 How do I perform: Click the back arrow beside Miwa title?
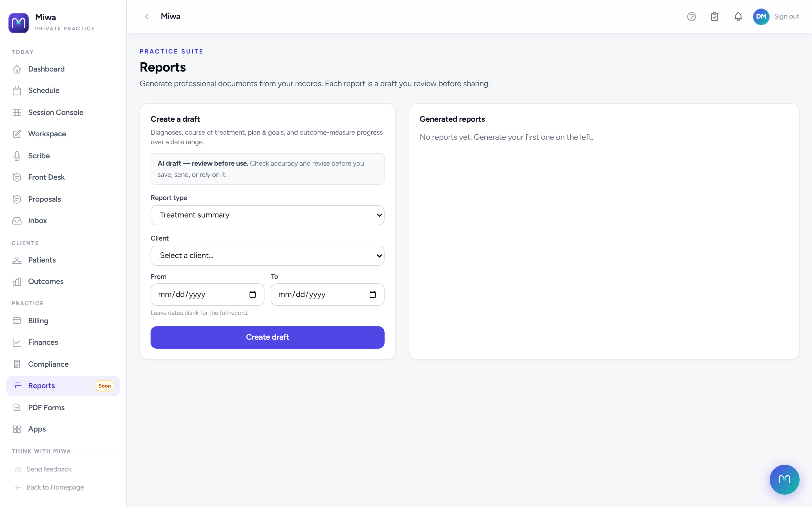147,16
